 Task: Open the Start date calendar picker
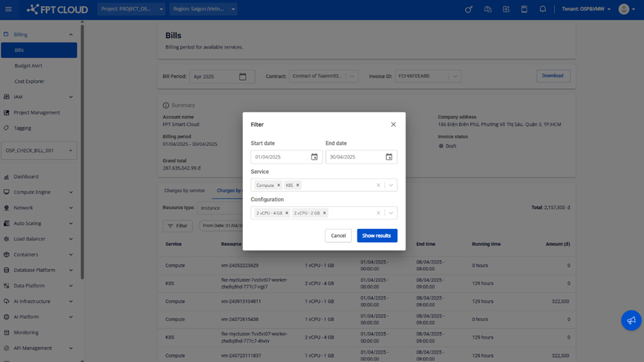tap(314, 157)
